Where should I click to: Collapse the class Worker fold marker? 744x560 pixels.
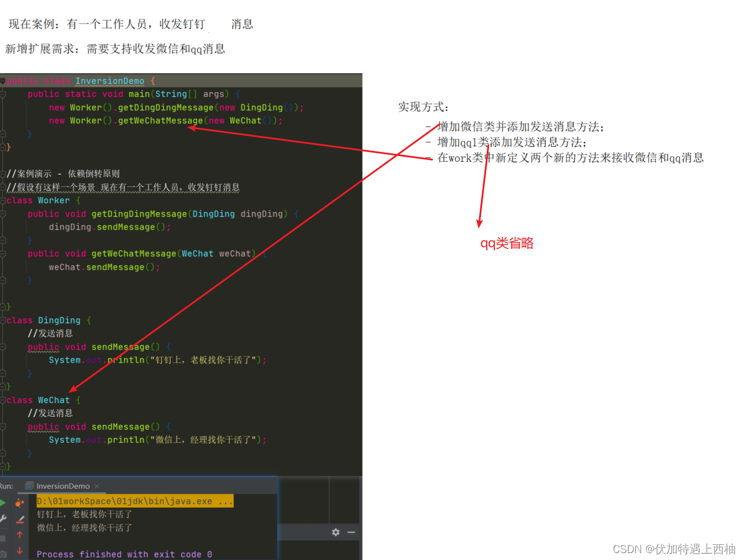pyautogui.click(x=3, y=200)
